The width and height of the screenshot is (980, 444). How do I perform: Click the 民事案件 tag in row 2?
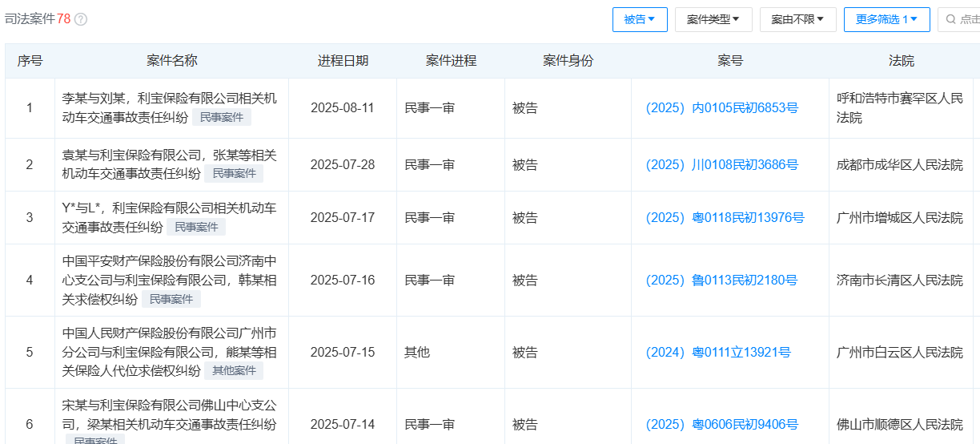(234, 174)
